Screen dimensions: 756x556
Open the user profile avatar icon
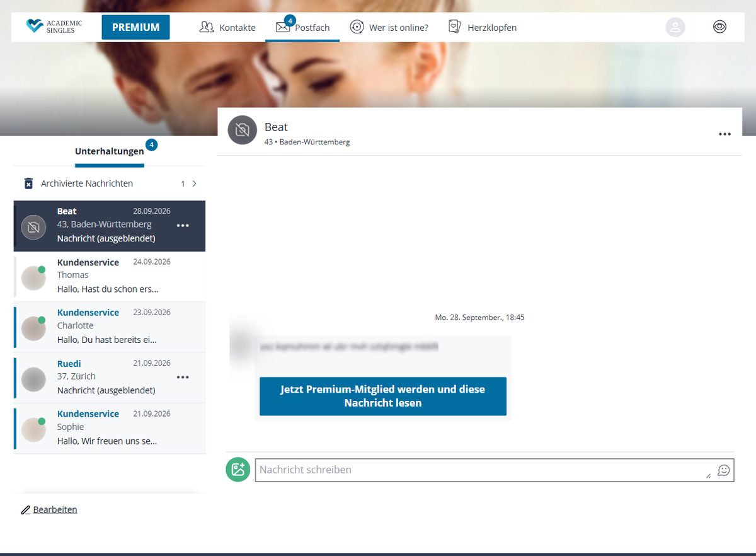(x=675, y=27)
